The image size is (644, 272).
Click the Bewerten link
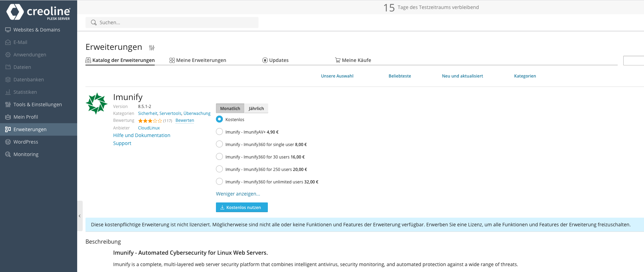coord(185,120)
